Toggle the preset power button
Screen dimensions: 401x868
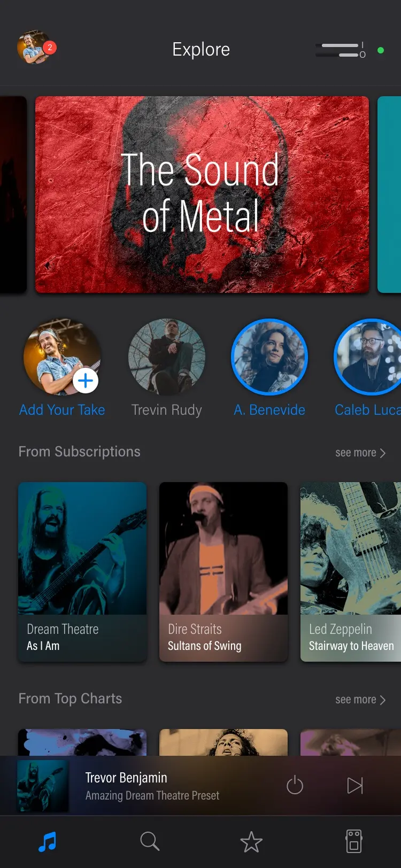coord(295,785)
